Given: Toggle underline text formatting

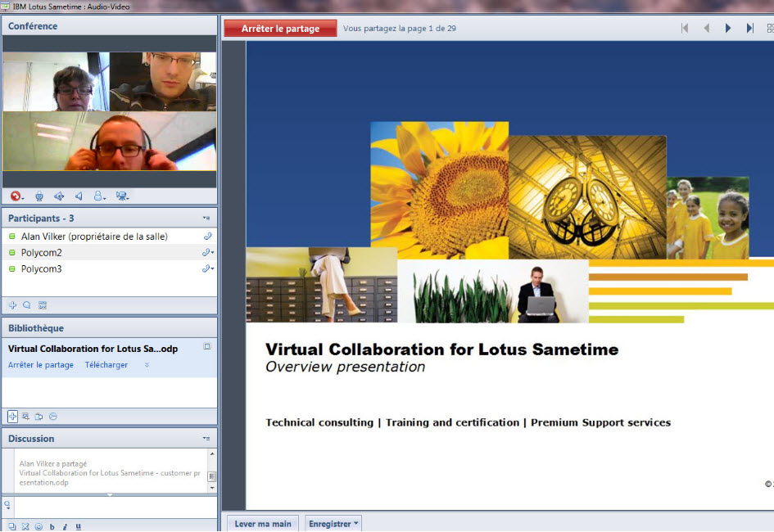Looking at the screenshot, I should pos(79,526).
